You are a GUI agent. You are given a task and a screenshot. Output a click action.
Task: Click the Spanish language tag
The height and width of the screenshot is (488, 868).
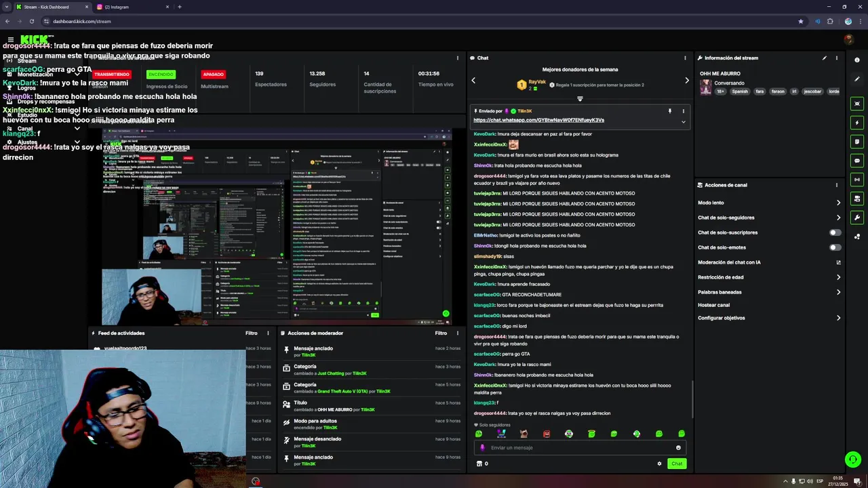(x=740, y=91)
